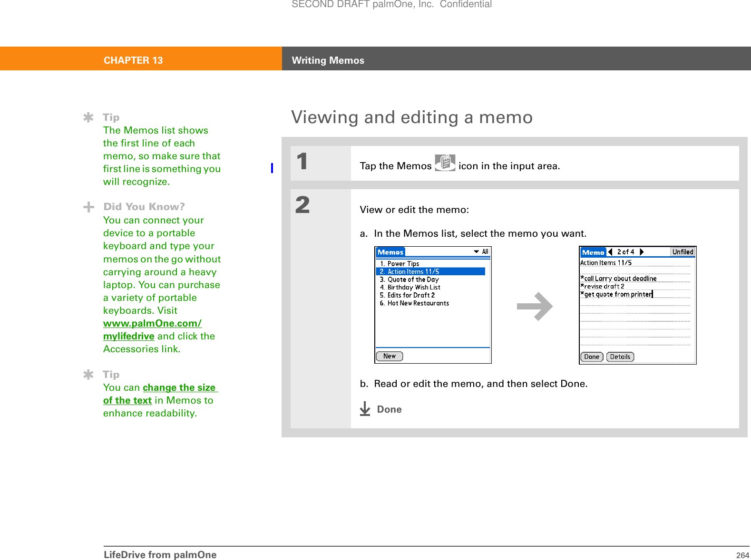This screenshot has height=560, width=751.
Task: Tap the Details button in memo view
Action: [620, 357]
